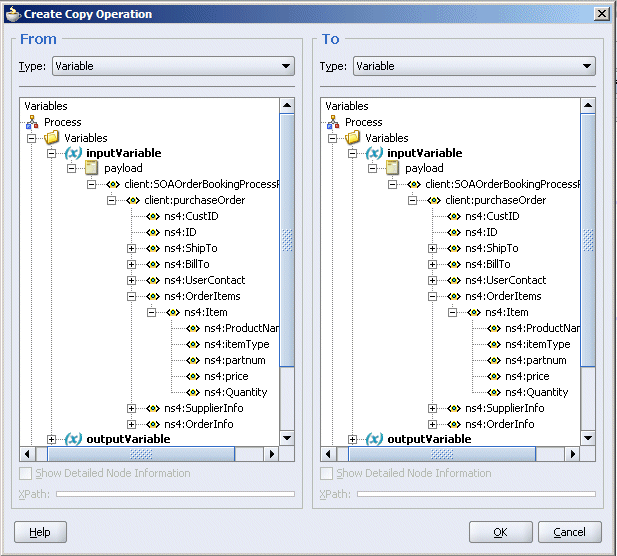This screenshot has width=617, height=556.
Task: Select ns4:price in the To tree
Action: (527, 376)
